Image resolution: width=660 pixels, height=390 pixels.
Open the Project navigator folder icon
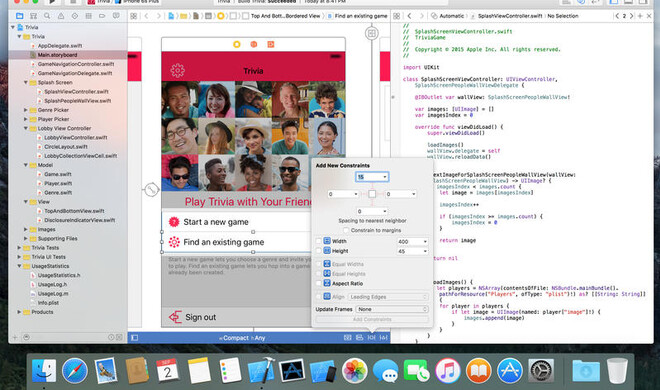tap(19, 16)
